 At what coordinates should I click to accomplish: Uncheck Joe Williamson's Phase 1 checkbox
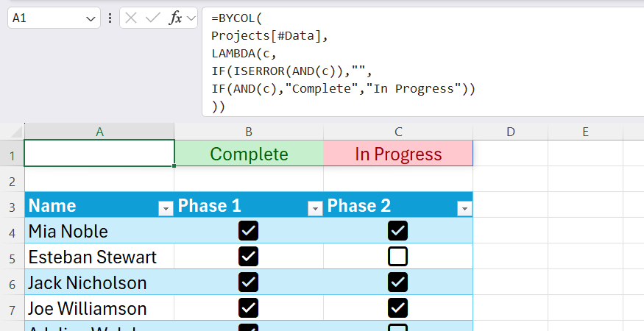[249, 308]
